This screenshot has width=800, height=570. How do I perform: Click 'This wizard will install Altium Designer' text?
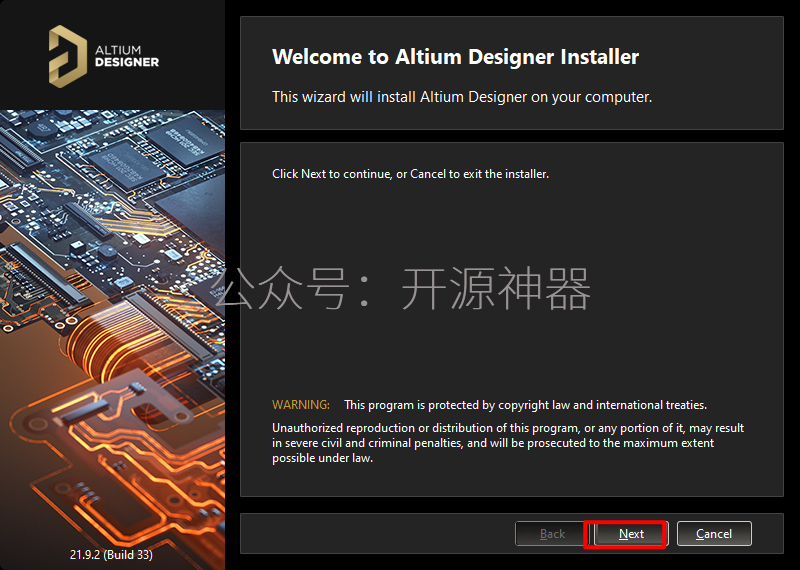tap(462, 96)
